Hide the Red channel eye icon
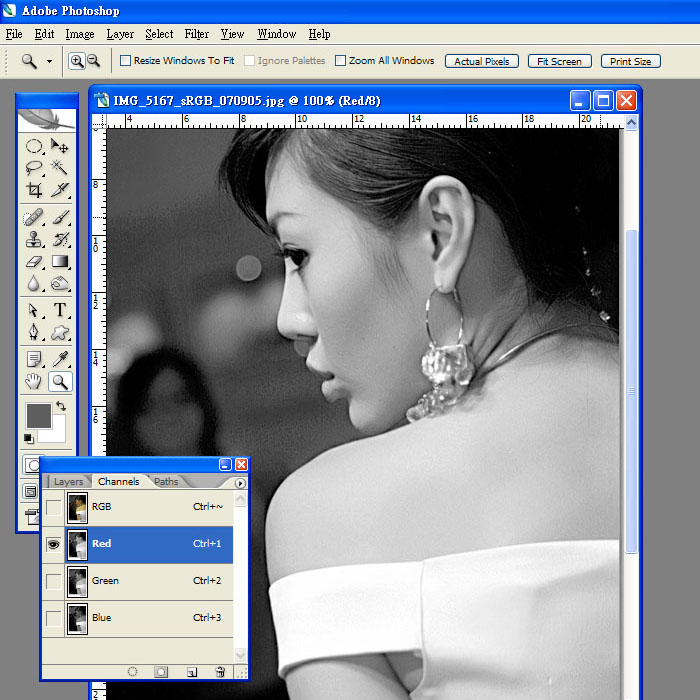The width and height of the screenshot is (700, 700). (53, 544)
